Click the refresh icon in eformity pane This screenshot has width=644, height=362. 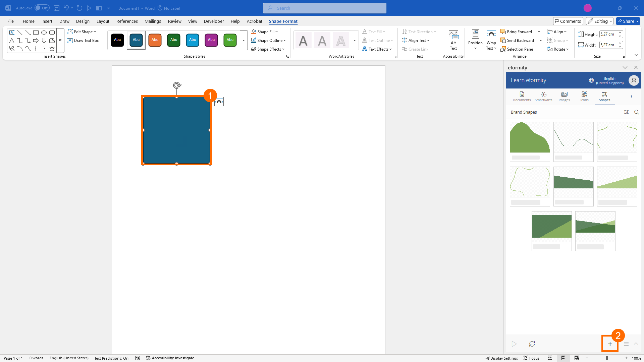tap(532, 344)
